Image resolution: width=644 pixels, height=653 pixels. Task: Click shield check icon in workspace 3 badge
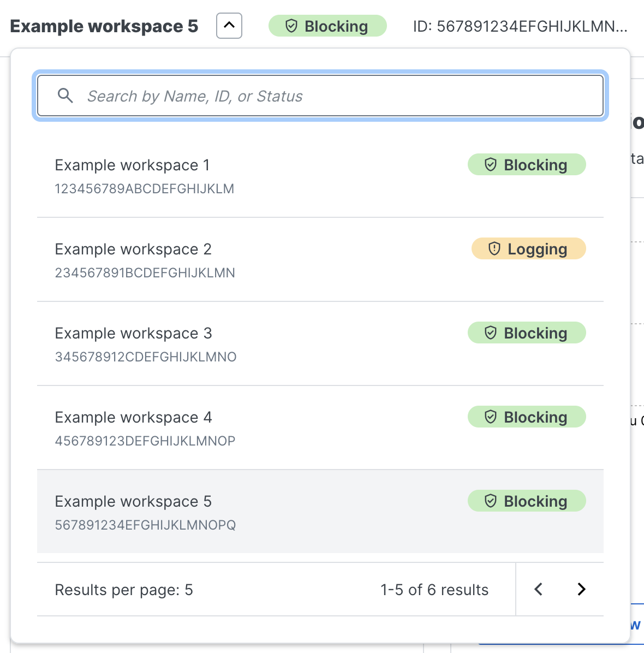point(491,333)
